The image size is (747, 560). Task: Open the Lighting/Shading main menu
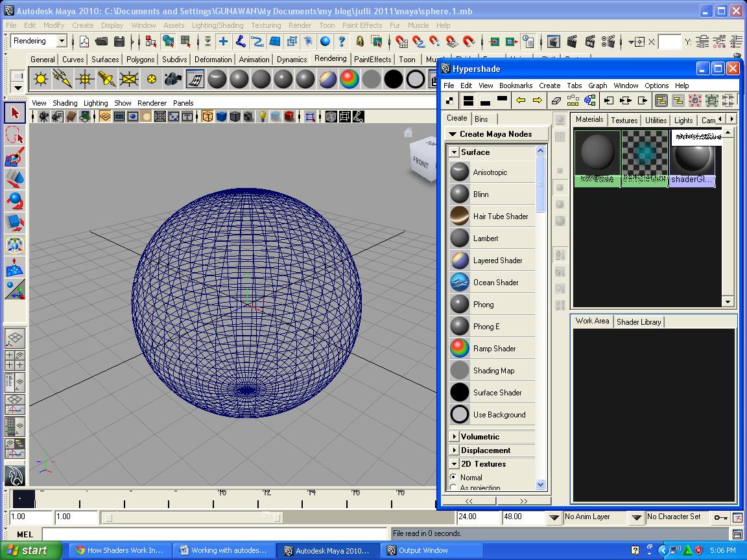(217, 25)
